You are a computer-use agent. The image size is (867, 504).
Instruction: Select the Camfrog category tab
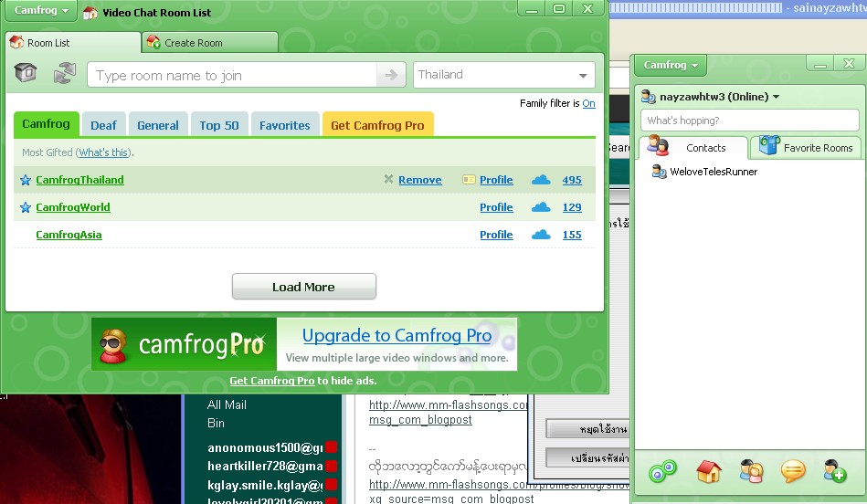pyautogui.click(x=46, y=124)
